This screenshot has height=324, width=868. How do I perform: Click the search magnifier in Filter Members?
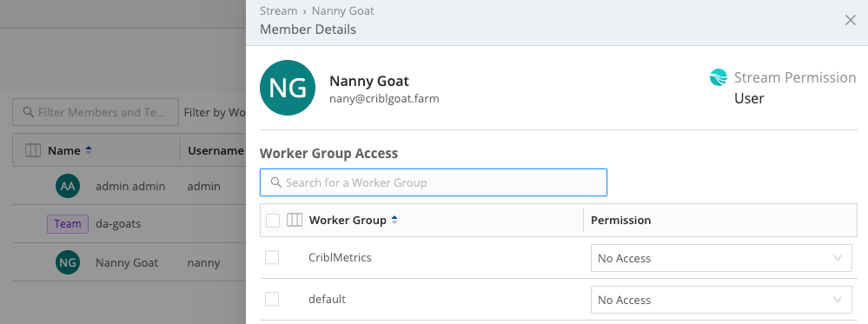[29, 112]
